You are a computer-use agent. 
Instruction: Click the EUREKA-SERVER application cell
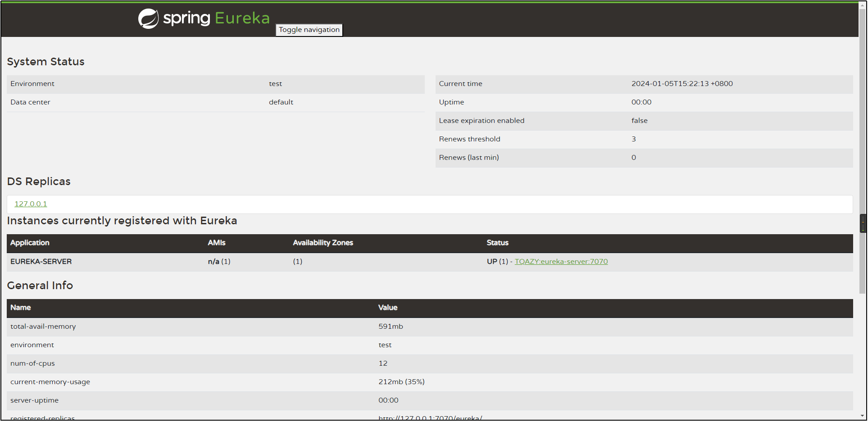41,262
